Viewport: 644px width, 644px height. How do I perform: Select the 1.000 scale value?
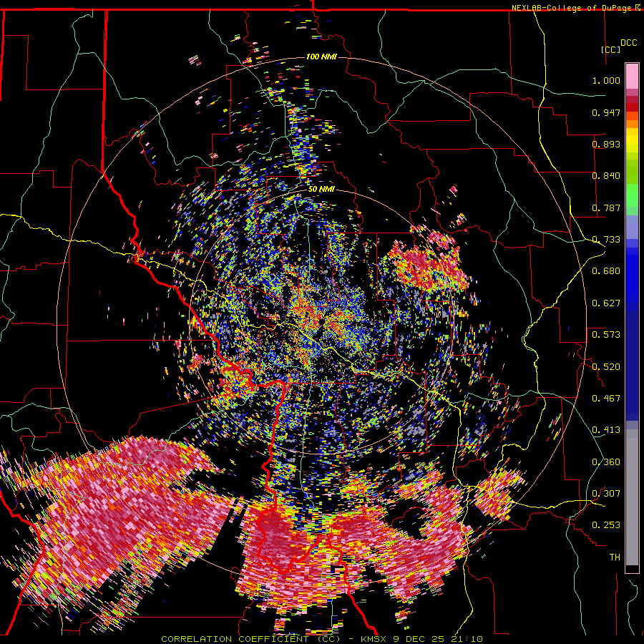[606, 80]
